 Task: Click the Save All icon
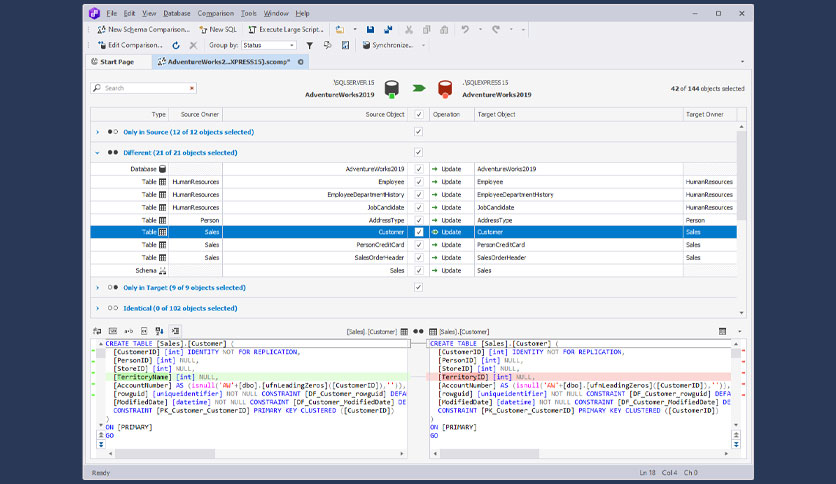388,29
